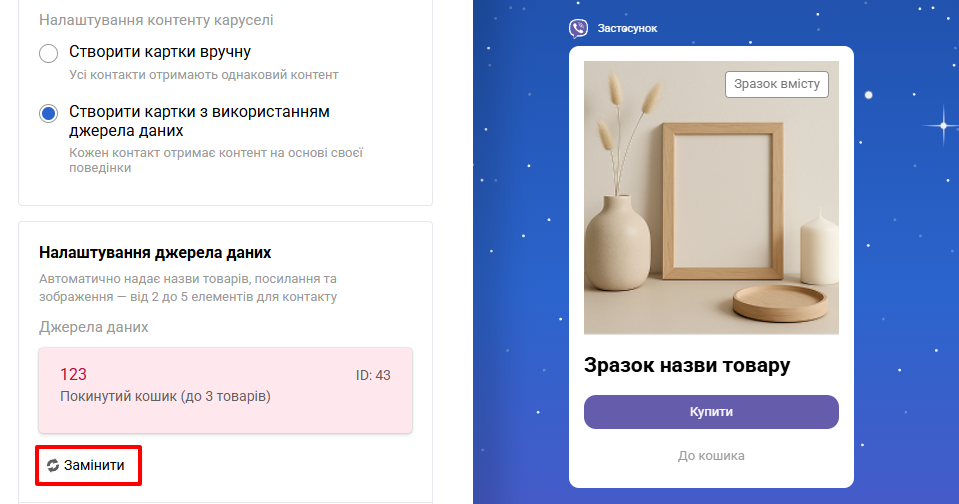
Task: Click the Налаштування джерела даних heading
Action: tap(155, 253)
